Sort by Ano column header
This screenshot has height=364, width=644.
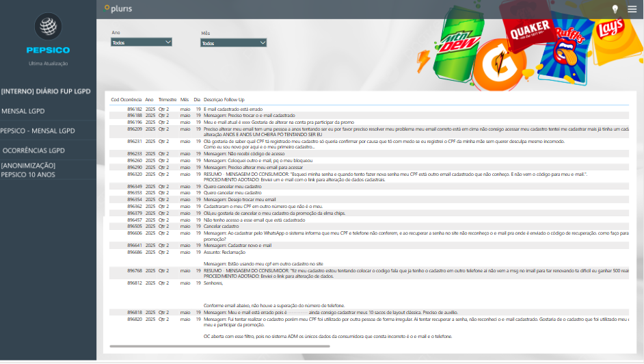tap(149, 100)
